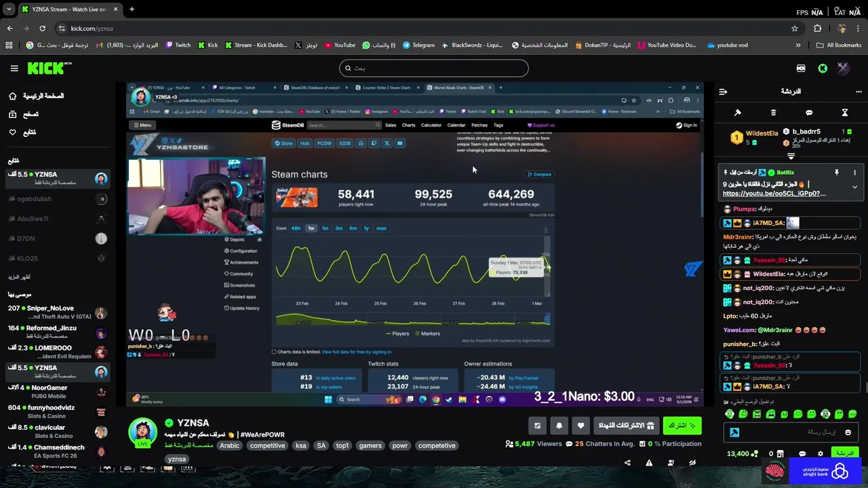Collapse the chat panel with the arrow icon
Viewport: 868px width, 488px height.
click(723, 91)
